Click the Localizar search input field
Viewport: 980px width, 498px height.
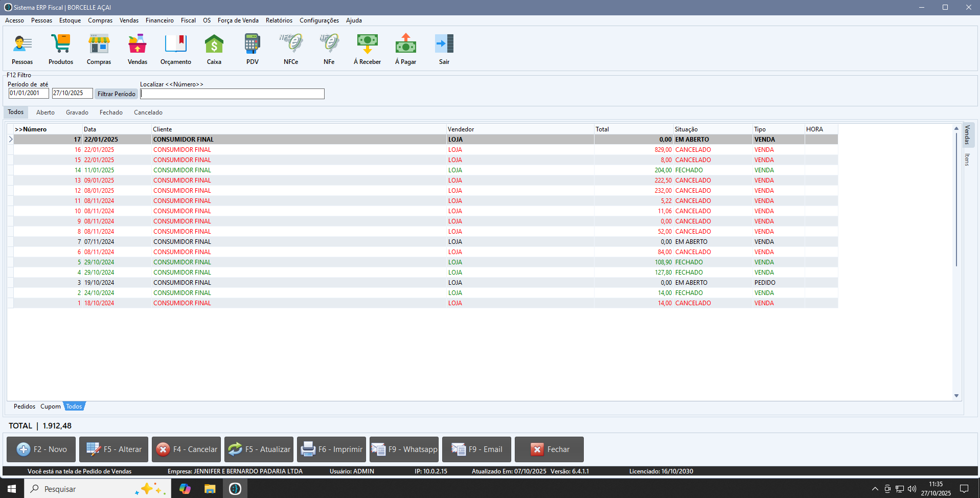coord(232,94)
